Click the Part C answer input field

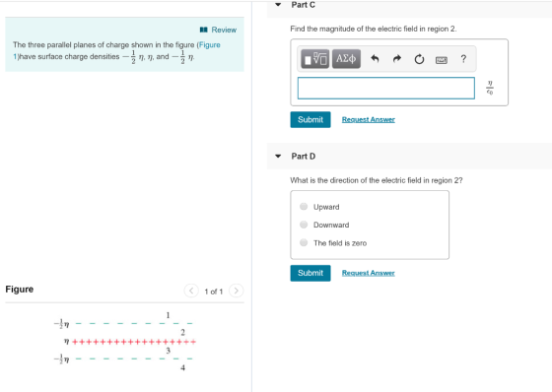[385, 88]
